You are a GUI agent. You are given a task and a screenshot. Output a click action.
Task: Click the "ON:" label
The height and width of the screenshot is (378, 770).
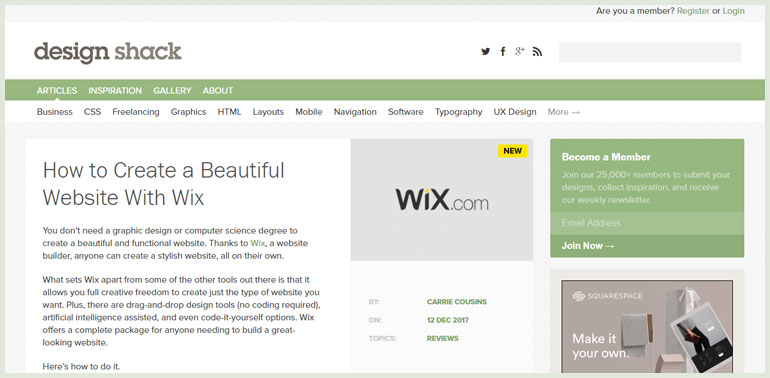click(375, 320)
